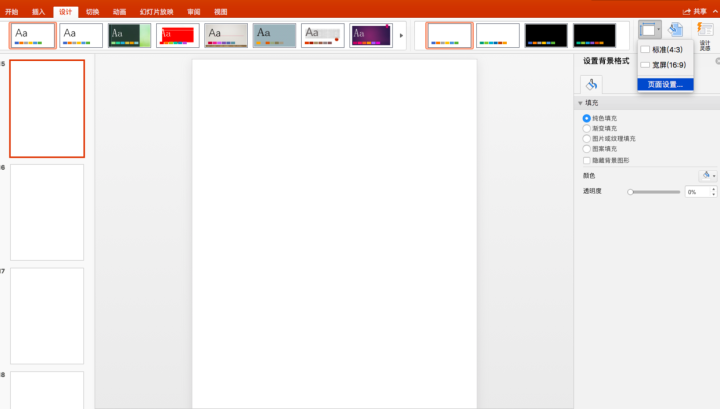The image size is (720, 409).
Task: Click the 透明度 transparency slider handle
Action: [630, 192]
